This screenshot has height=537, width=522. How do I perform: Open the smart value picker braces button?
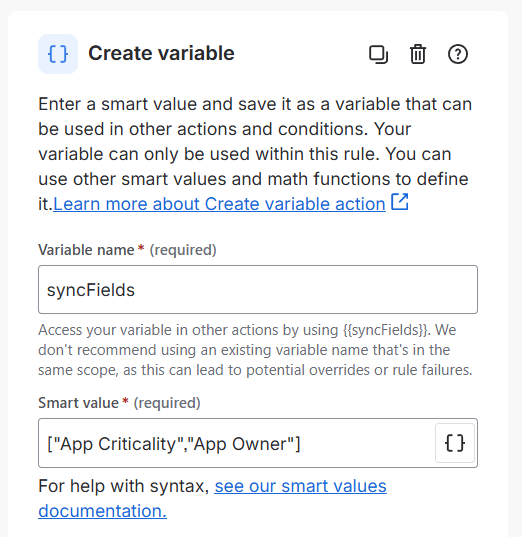tap(455, 443)
